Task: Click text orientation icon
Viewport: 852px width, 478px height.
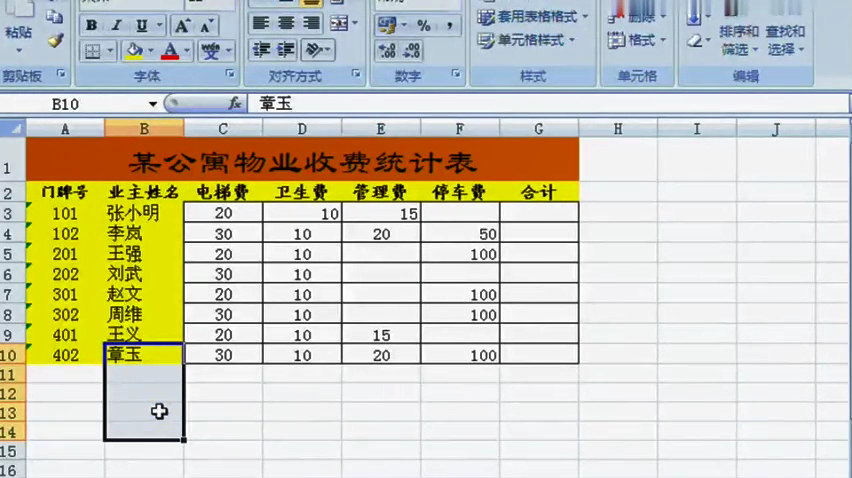Action: click(x=315, y=50)
